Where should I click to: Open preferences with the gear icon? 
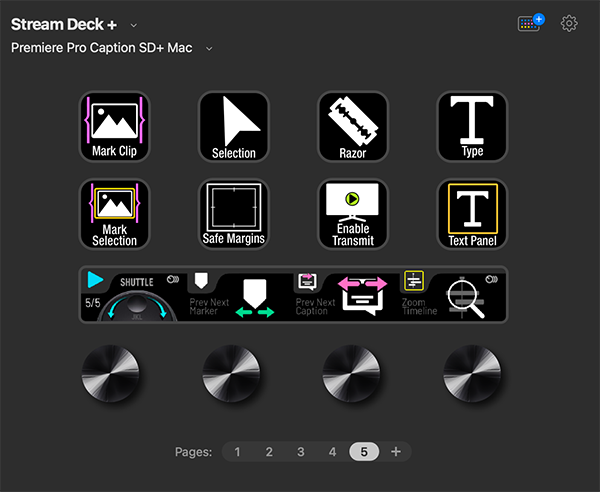(x=569, y=24)
